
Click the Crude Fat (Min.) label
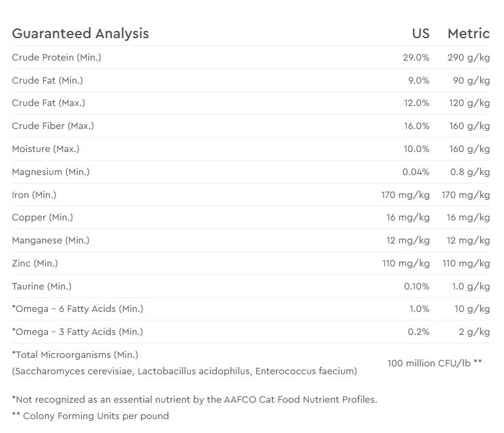[47, 81]
